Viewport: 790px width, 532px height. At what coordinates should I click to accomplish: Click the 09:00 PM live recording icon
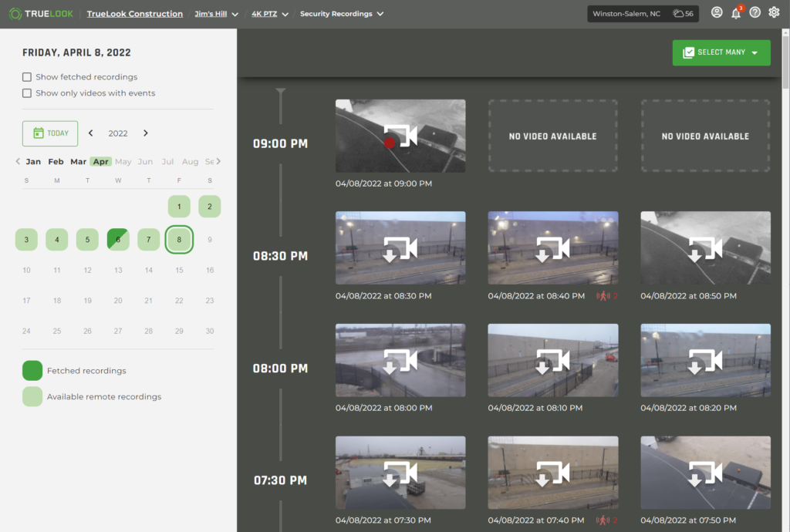pos(400,136)
